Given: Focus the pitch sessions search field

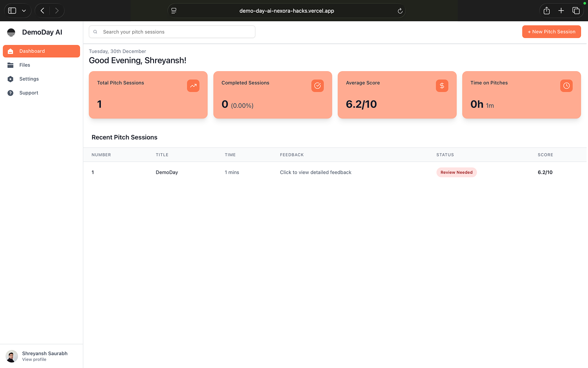Looking at the screenshot, I should tap(172, 32).
